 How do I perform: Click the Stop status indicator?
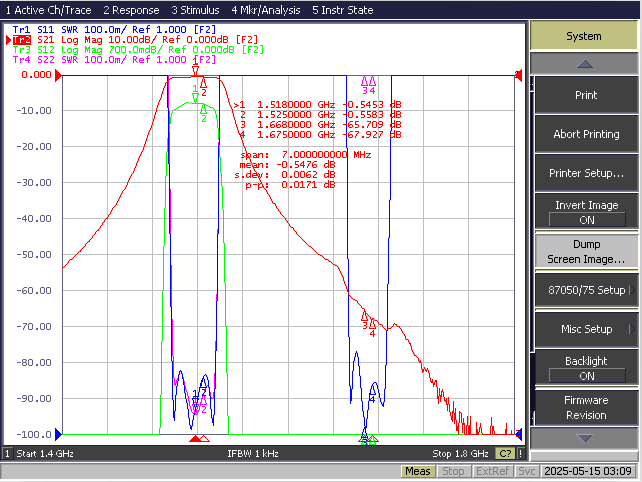point(453,471)
